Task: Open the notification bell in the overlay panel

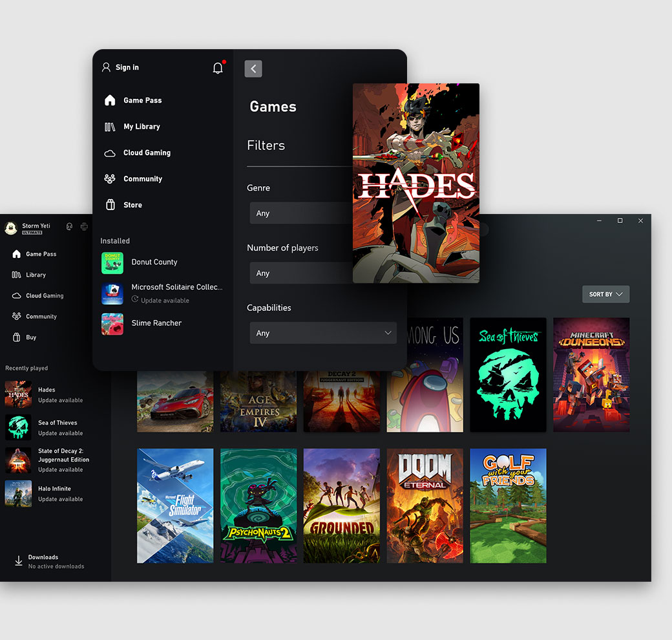Action: [x=218, y=68]
